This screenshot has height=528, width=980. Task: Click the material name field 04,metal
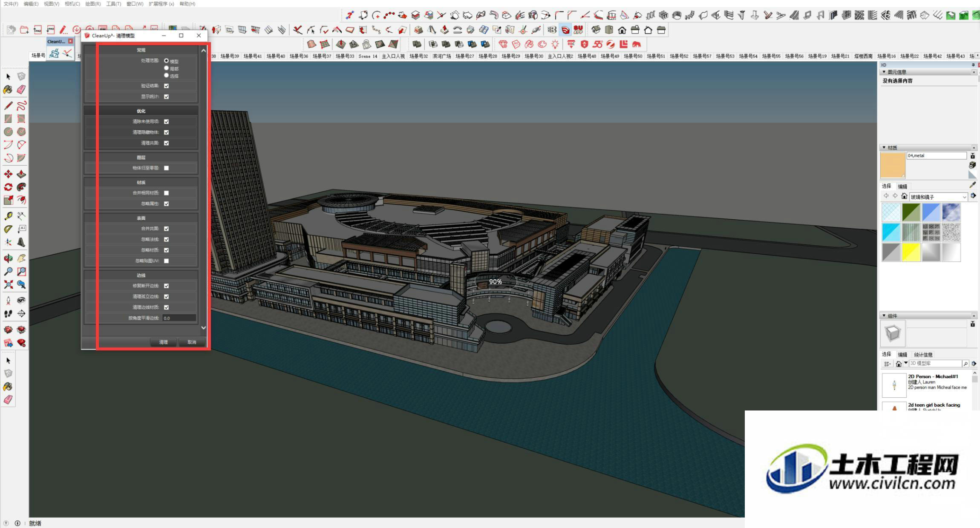click(x=937, y=156)
